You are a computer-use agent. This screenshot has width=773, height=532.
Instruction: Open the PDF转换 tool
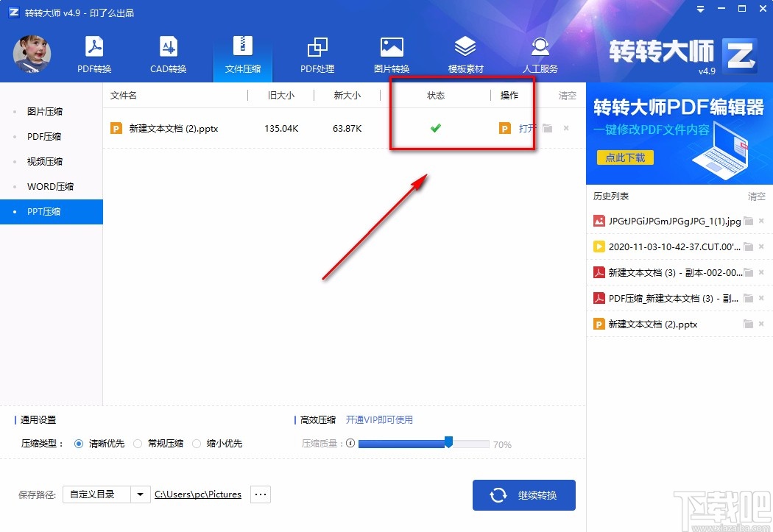93,53
